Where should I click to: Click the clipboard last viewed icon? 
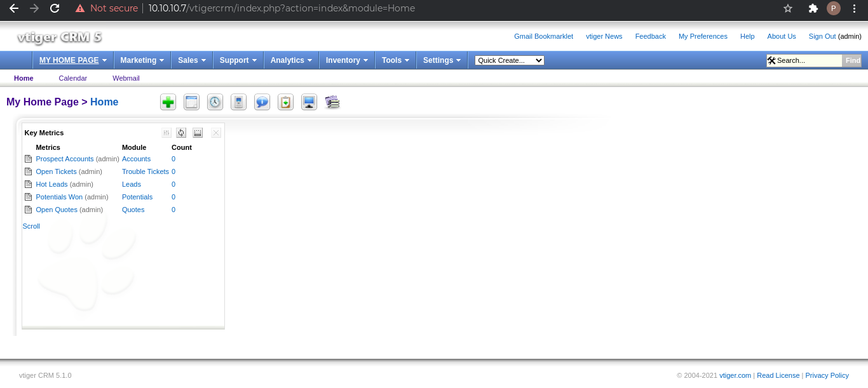tap(285, 102)
